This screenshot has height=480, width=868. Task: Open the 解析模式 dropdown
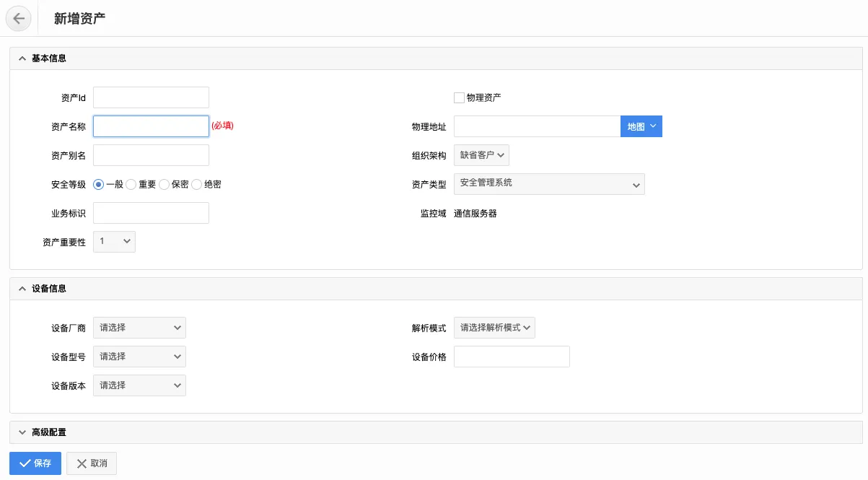494,328
